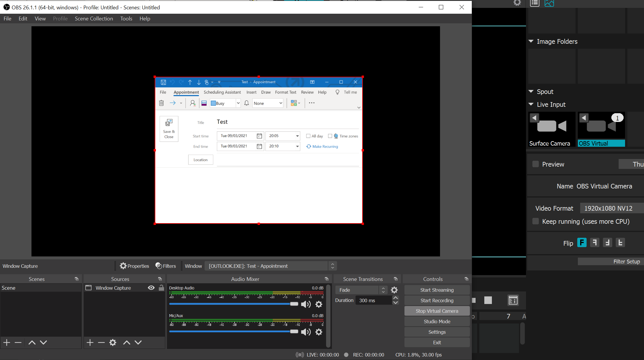Open the Tools menu
This screenshot has height=360, width=644.
tap(126, 18)
